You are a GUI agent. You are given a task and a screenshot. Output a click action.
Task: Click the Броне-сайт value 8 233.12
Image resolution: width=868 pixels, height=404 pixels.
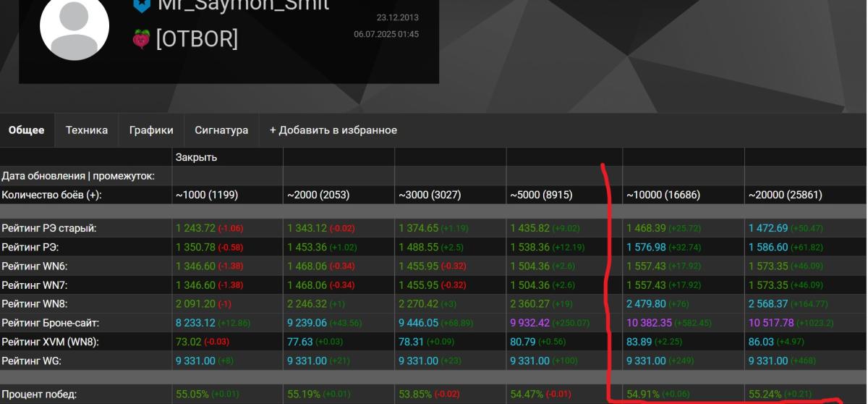tap(197, 322)
